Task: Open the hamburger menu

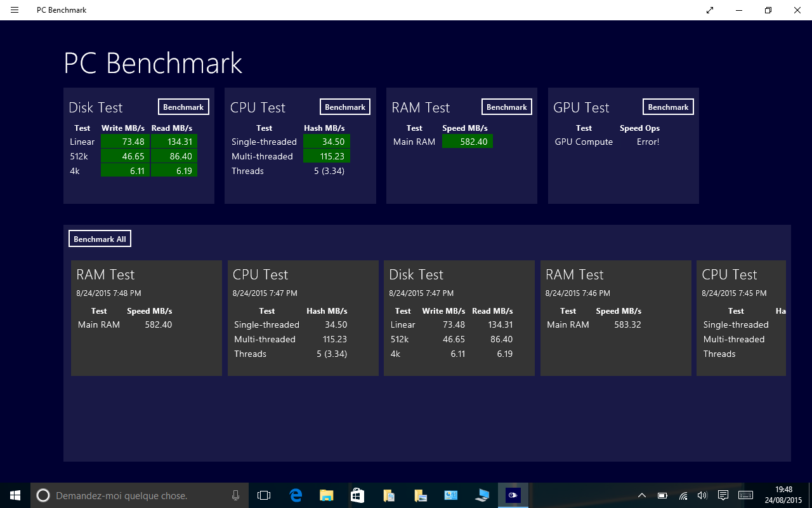Action: pyautogui.click(x=15, y=10)
